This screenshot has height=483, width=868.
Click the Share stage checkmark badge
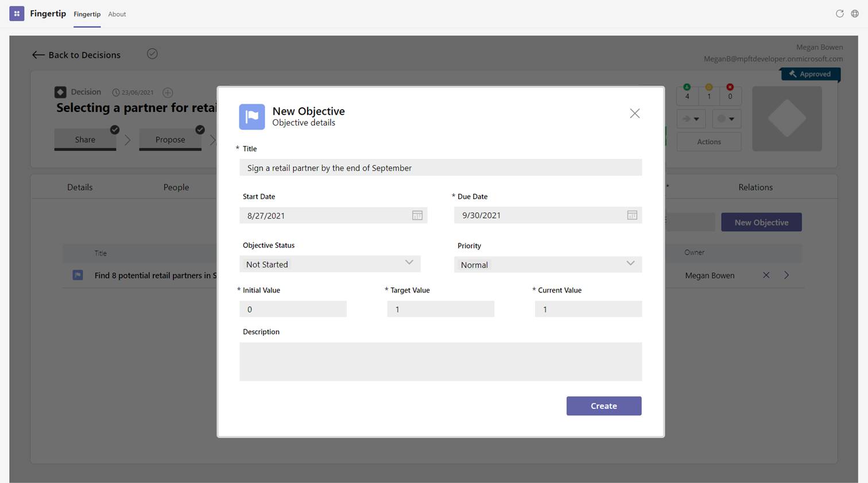click(115, 130)
